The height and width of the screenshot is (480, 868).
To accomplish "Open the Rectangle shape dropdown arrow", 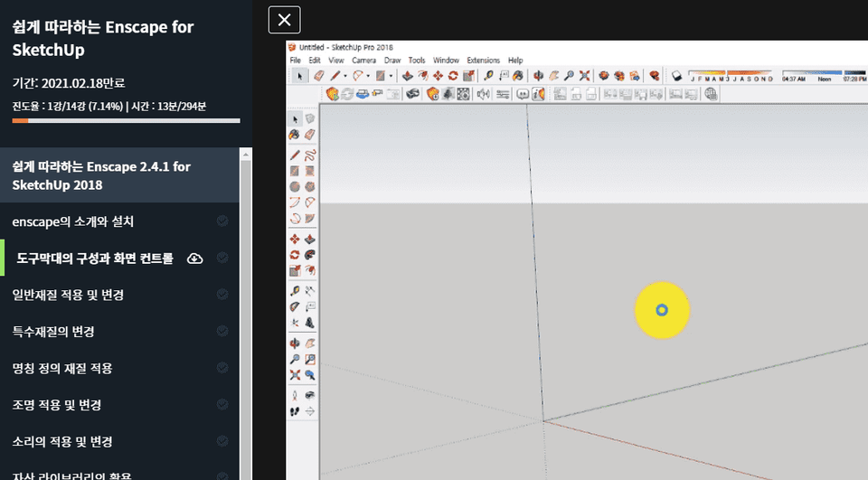I will pyautogui.click(x=391, y=76).
